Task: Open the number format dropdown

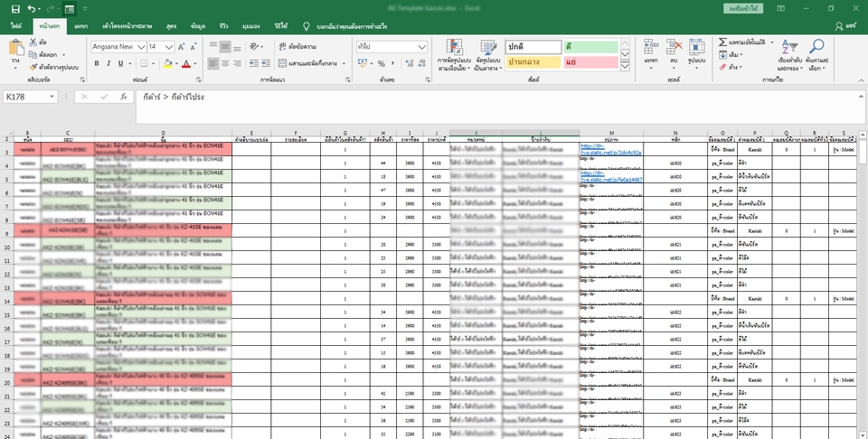Action: [x=422, y=47]
